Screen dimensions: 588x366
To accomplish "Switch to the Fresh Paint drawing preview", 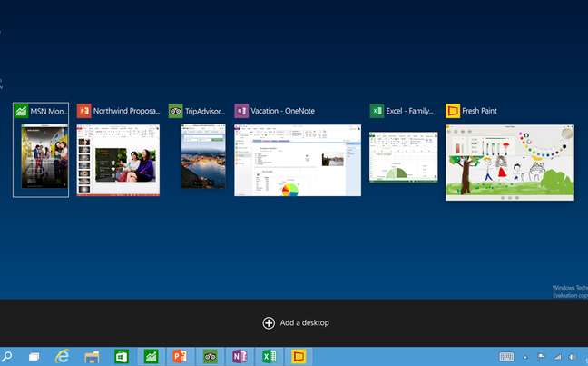I will coord(510,163).
